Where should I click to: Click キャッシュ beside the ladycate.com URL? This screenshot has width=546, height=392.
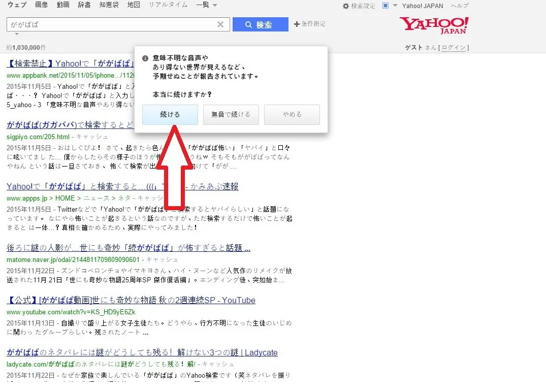point(218,364)
